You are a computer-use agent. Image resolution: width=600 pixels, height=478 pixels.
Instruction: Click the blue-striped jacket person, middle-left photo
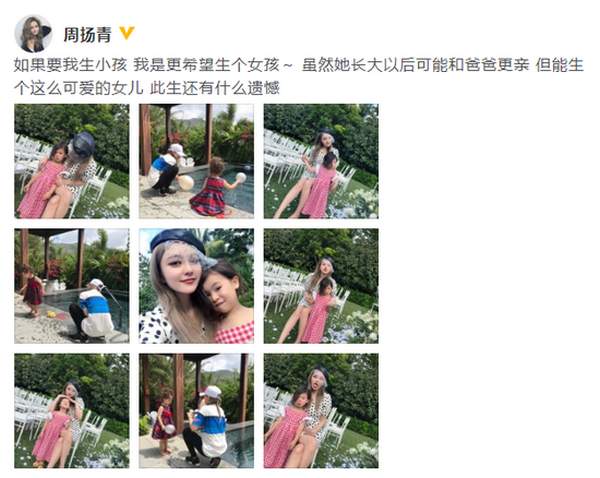point(92,311)
